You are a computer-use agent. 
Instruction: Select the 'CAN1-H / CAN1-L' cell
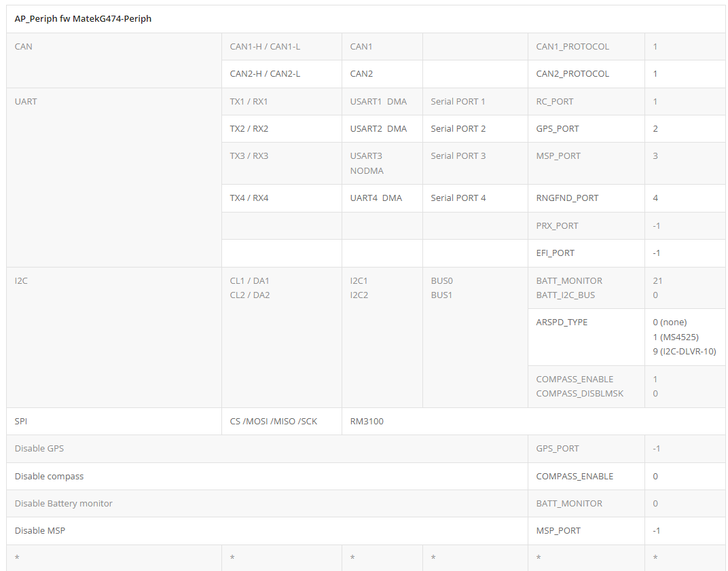[282, 46]
